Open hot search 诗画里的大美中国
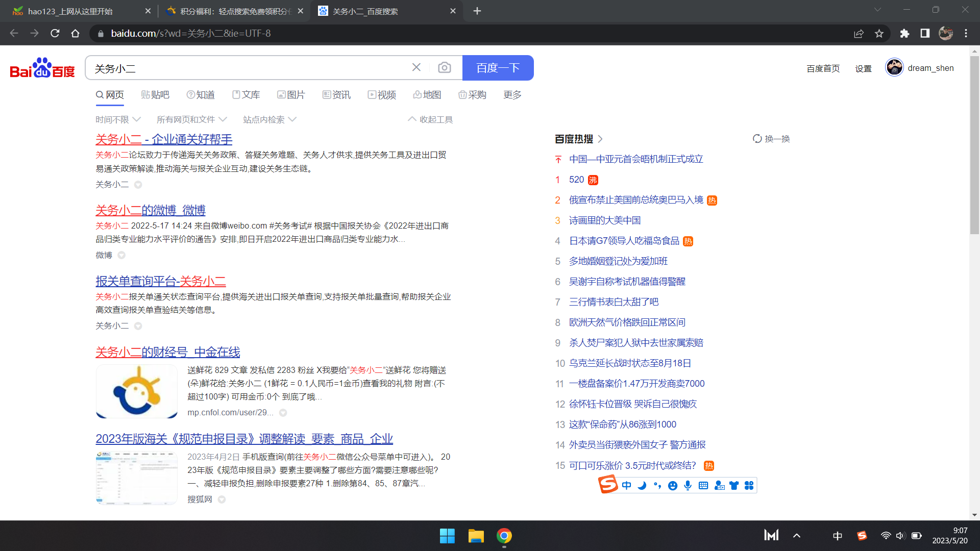This screenshot has height=551, width=980. [605, 220]
